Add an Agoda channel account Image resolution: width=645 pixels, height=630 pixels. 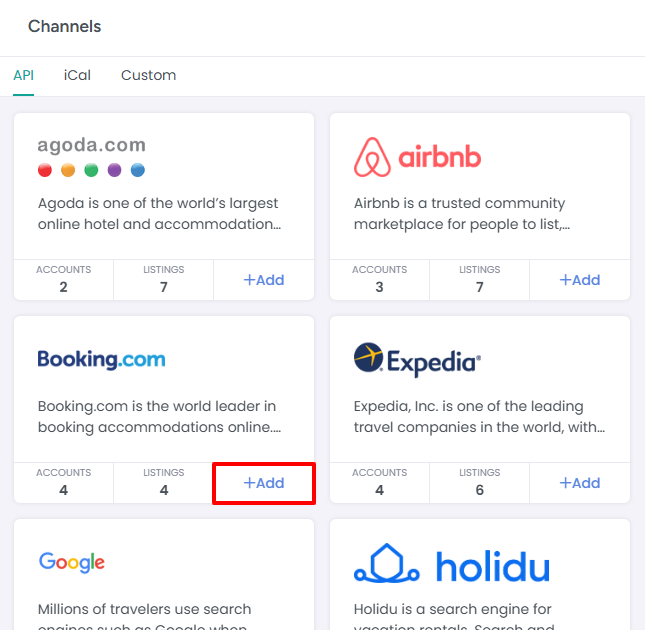[x=264, y=280]
